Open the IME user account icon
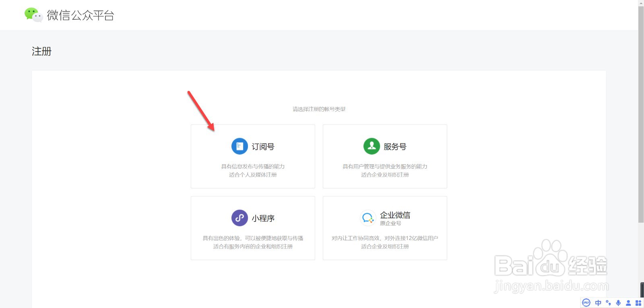The height and width of the screenshot is (308, 644). point(628,303)
